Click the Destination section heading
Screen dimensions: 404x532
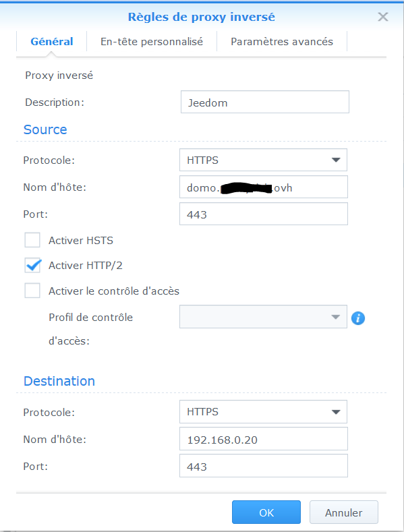click(x=59, y=381)
